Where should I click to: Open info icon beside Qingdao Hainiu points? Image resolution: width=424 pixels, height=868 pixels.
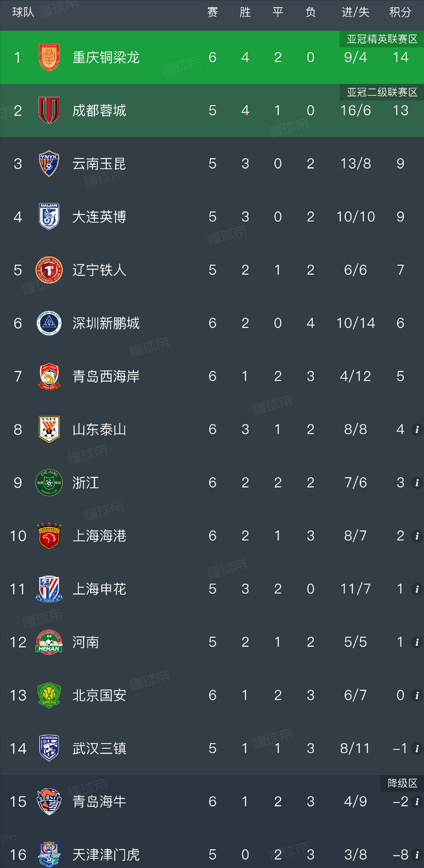click(416, 802)
